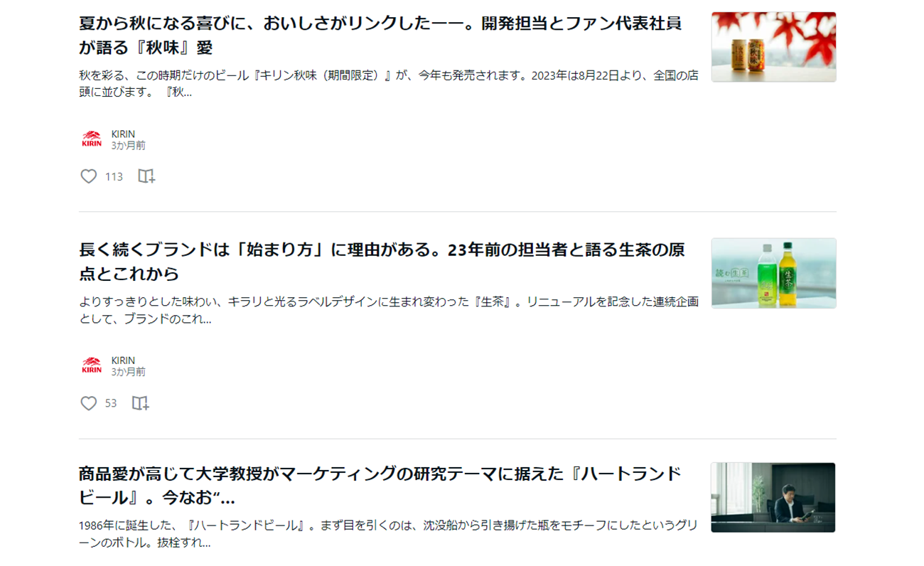Screen dimensions: 924x566
Task: Click the 秋を彩る article description text
Action: (389, 83)
